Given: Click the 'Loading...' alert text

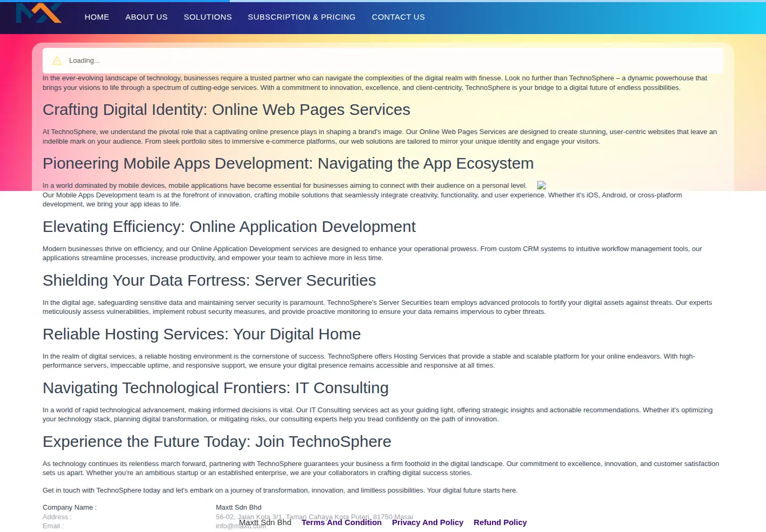Looking at the screenshot, I should [x=85, y=61].
